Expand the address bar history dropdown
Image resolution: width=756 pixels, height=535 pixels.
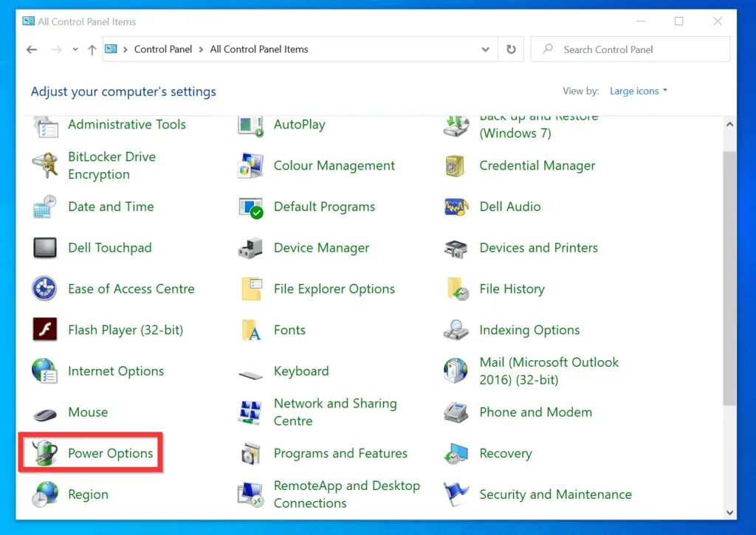pos(485,49)
